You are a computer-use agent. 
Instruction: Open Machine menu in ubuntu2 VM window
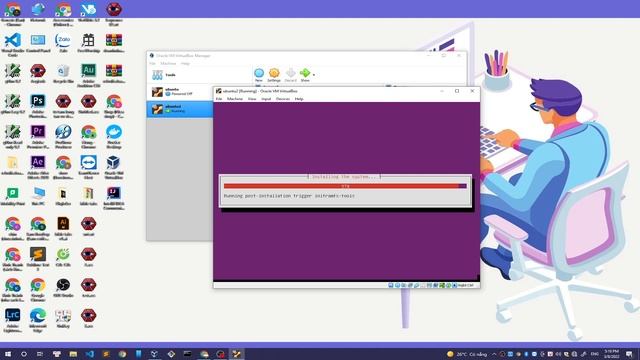235,99
